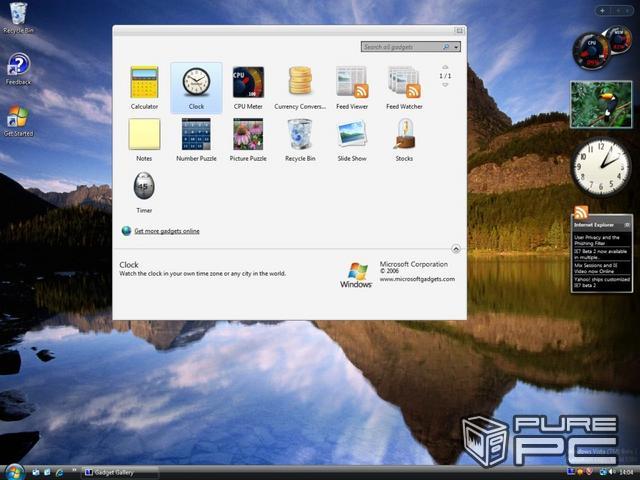
Task: Select the Feed Viewer gadget
Action: (x=352, y=88)
